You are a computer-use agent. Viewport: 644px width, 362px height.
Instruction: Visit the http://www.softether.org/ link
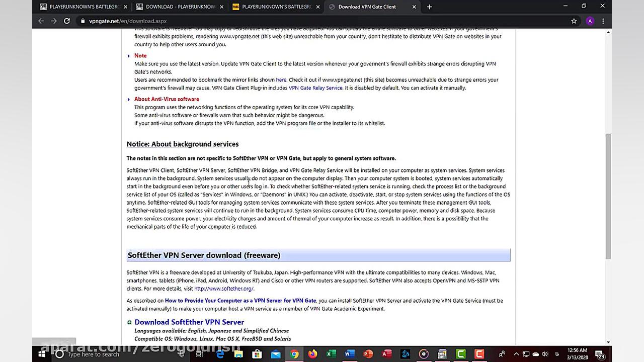tap(224, 289)
